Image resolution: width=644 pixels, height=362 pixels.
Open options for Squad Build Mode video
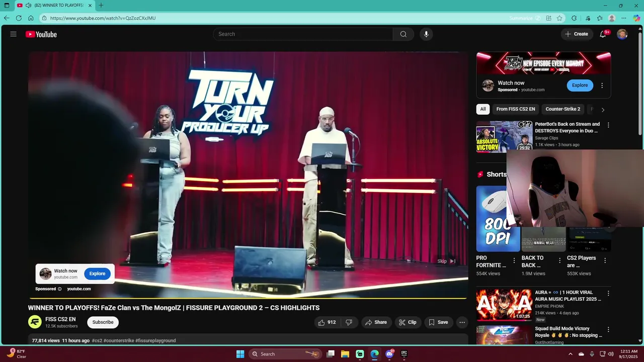(608, 330)
